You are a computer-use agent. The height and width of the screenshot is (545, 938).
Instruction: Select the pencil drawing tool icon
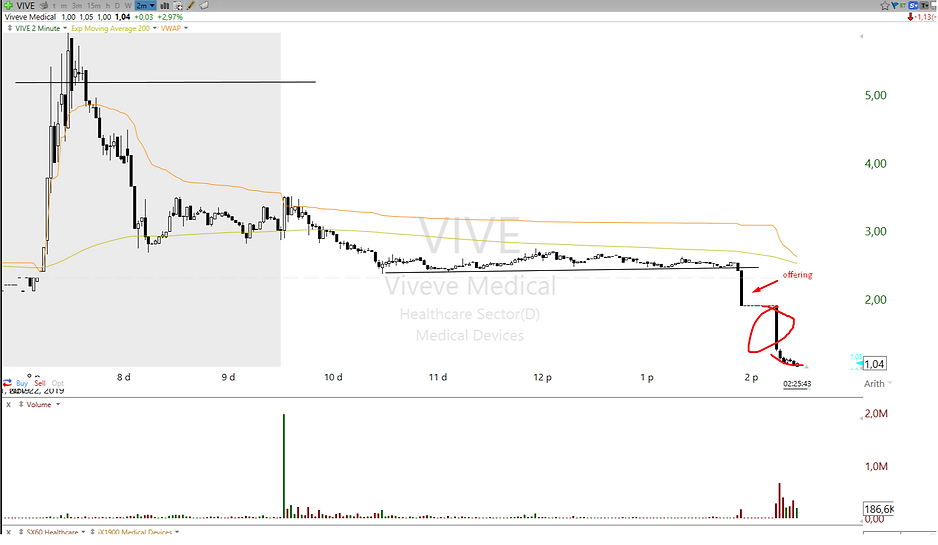point(190,6)
